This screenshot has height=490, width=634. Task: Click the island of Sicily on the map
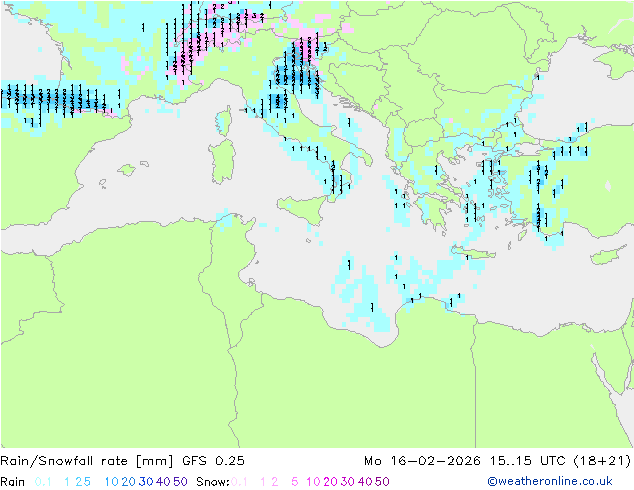(x=302, y=207)
